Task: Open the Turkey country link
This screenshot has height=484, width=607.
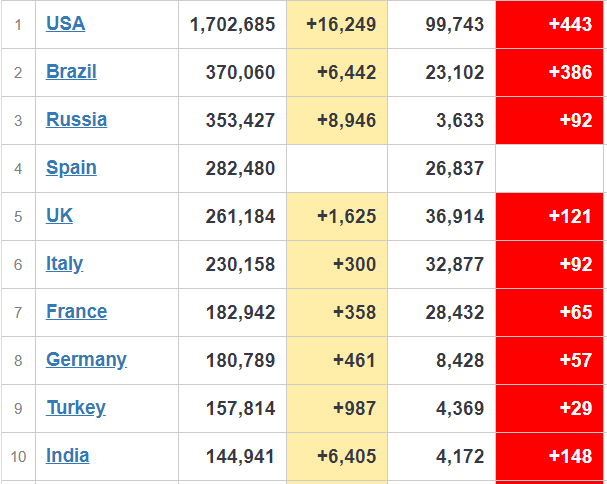Action: click(75, 408)
